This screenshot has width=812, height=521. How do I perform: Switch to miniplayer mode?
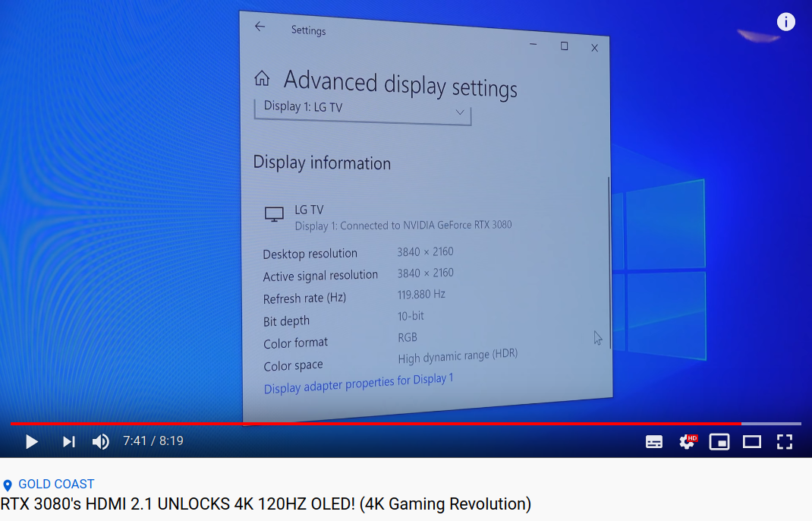719,442
